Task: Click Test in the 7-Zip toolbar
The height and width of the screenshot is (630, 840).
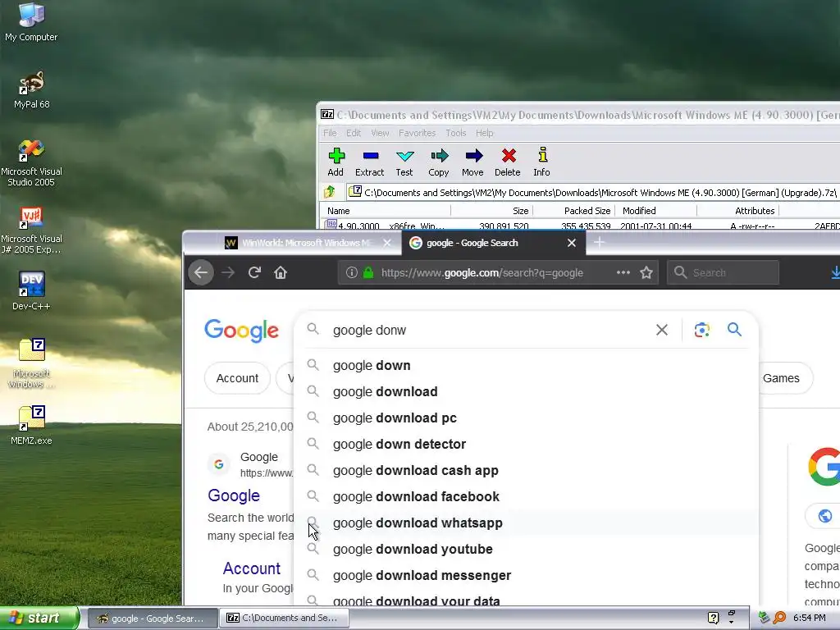Action: (x=404, y=162)
